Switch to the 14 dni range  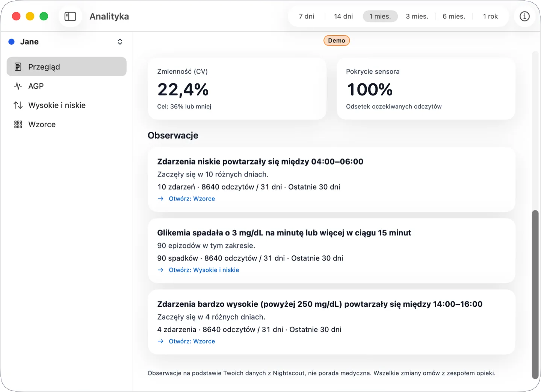(x=343, y=17)
